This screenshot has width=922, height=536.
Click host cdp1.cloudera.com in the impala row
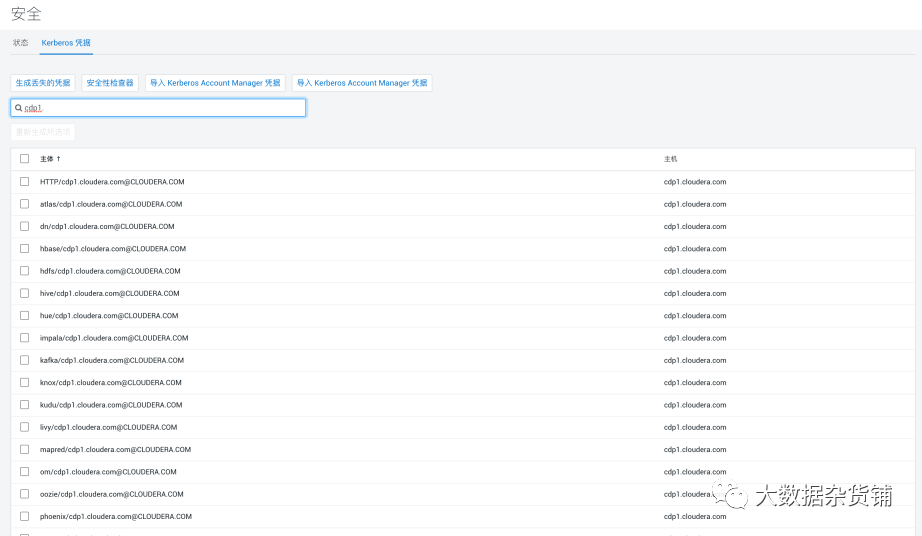coord(695,339)
